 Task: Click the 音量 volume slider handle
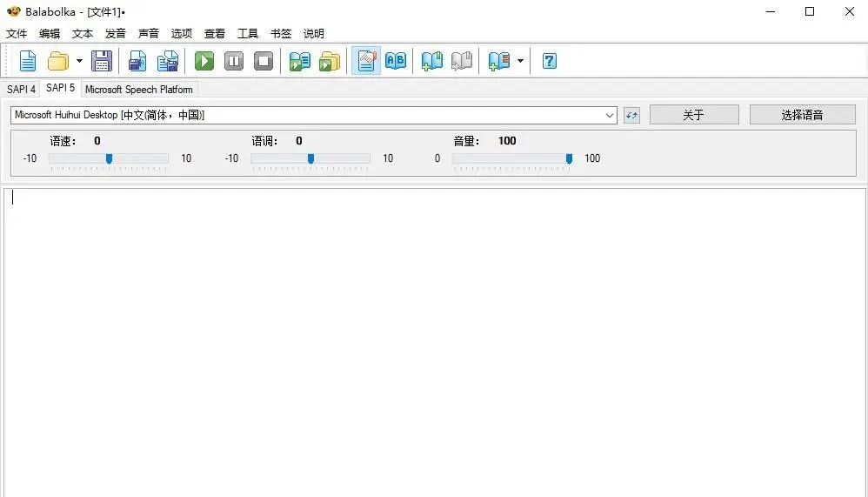click(x=569, y=159)
